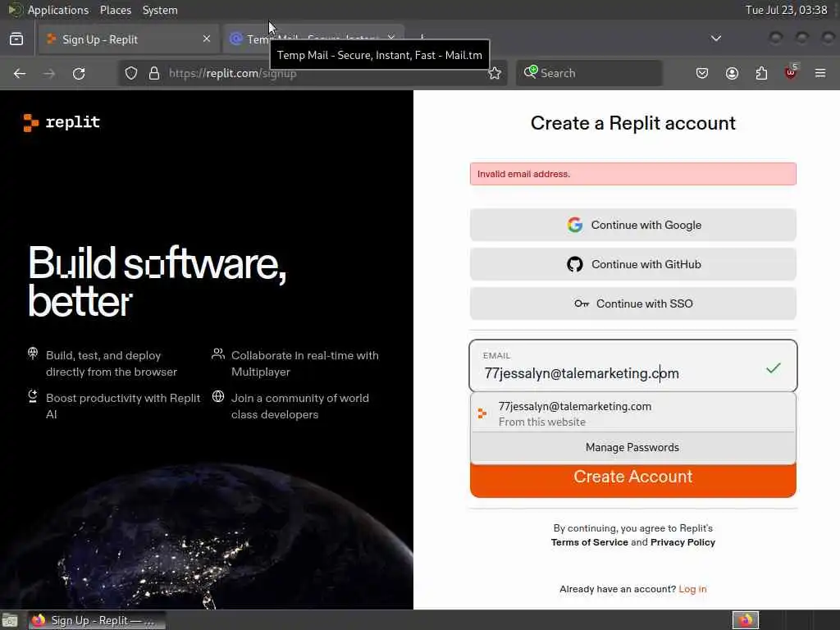Screen dimensions: 840x630
Task: Open the search engine icon in Search box
Action: point(531,72)
